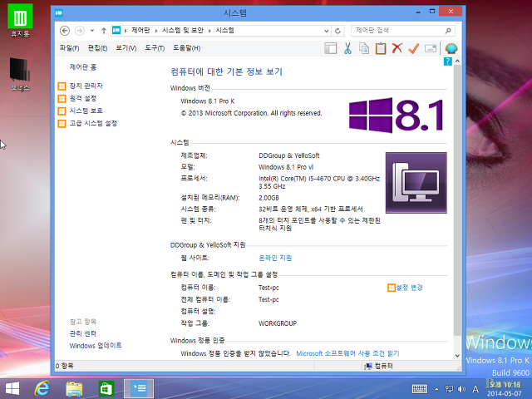Select the 휴지통 desktop icon
This screenshot has height=399, width=532.
(x=20, y=21)
